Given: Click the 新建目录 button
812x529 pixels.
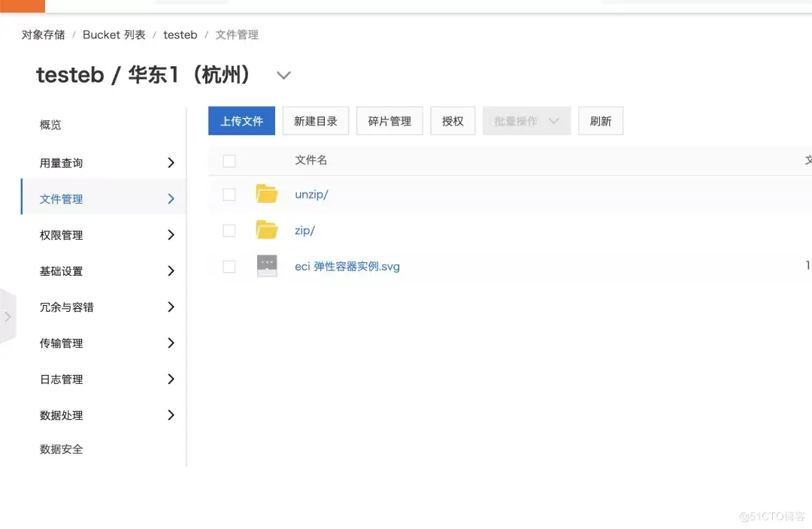Looking at the screenshot, I should coord(315,121).
